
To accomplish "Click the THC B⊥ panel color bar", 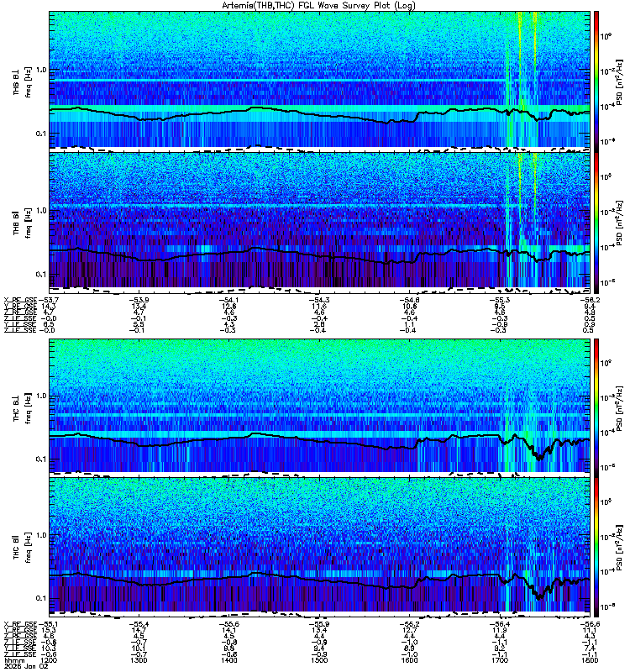I will click(596, 408).
